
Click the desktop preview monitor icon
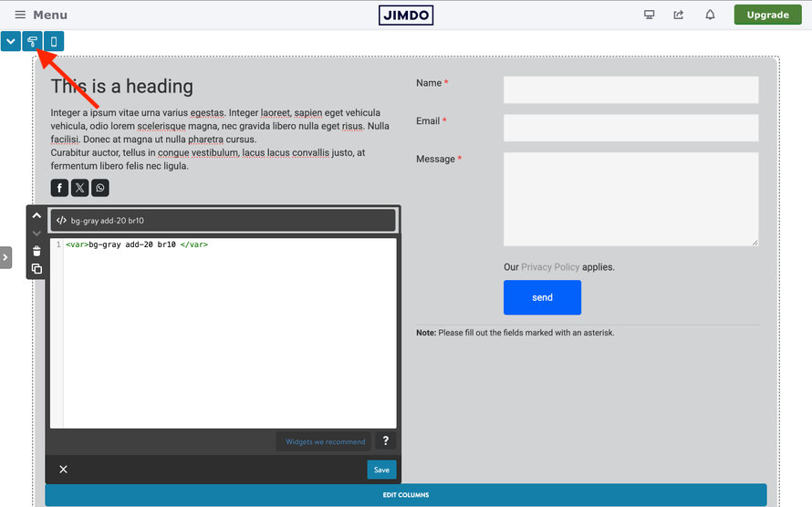[649, 15]
